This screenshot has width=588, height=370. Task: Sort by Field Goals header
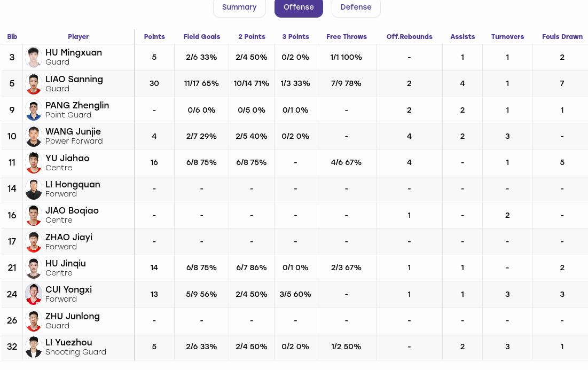pos(201,37)
